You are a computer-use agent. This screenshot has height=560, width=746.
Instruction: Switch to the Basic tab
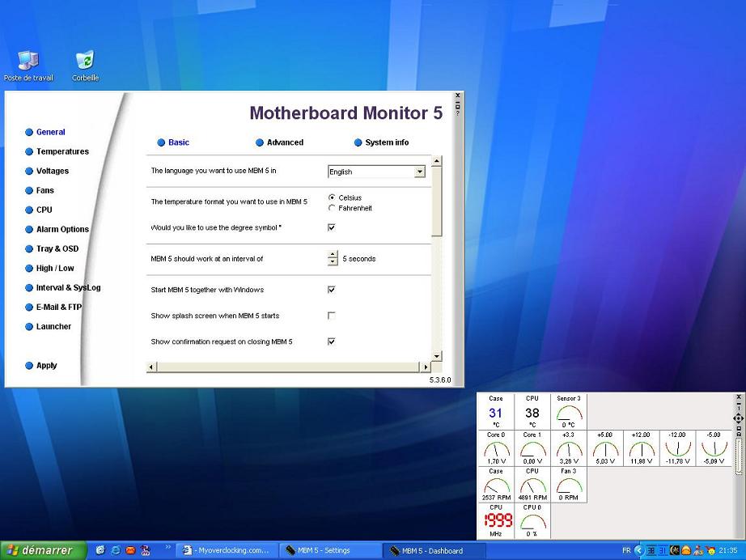(x=173, y=142)
